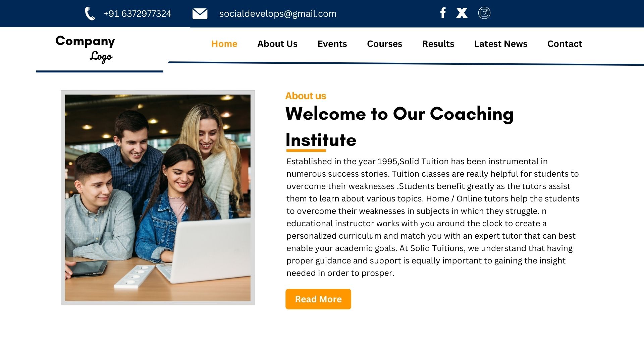Click the students with laptop photo

[x=158, y=198]
